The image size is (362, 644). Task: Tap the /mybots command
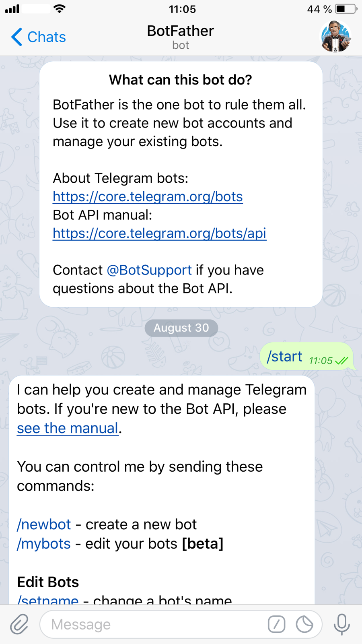(x=44, y=544)
